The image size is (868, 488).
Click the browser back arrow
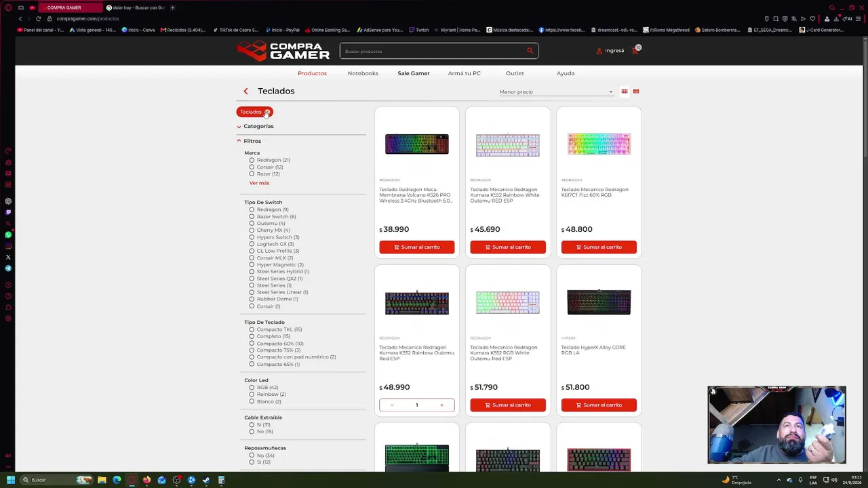[x=20, y=18]
